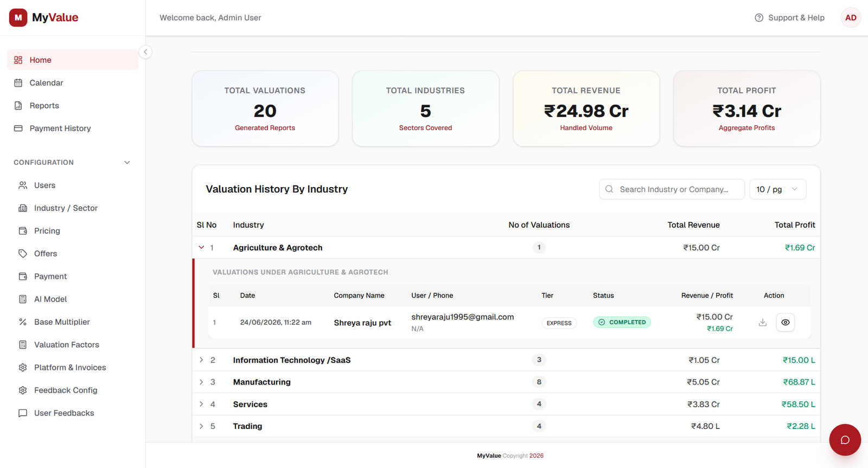Click the ₹3.83 Cr revenue value

click(x=703, y=404)
